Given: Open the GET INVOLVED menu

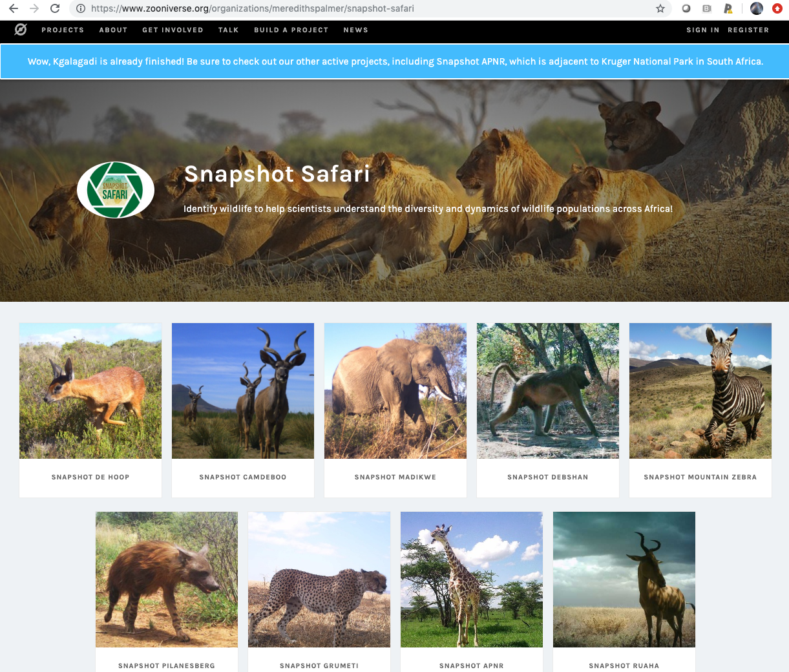Looking at the screenshot, I should [173, 30].
